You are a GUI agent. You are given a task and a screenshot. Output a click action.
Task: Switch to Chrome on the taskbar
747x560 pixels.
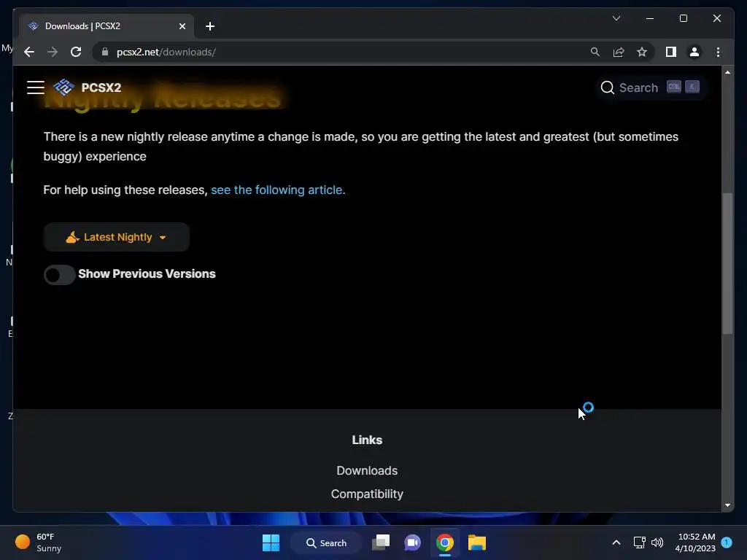444,542
